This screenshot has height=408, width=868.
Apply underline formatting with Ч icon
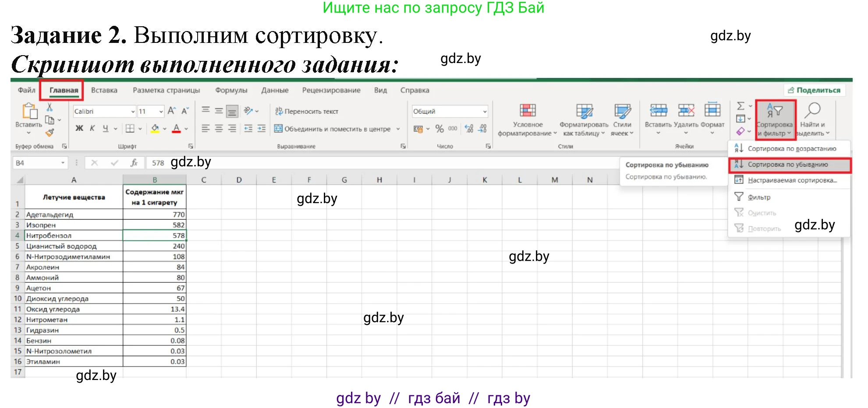[x=105, y=128]
